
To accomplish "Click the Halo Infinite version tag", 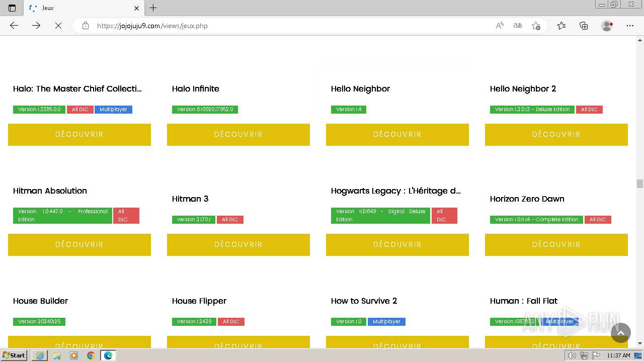I will click(x=205, y=110).
